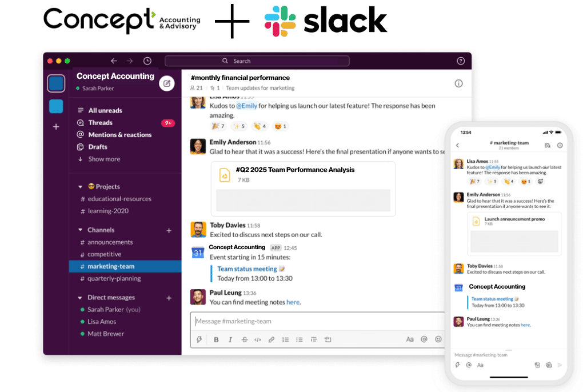Viewport: 583px width, 392px height.
Task: Open view history via the clock icon
Action: pyautogui.click(x=147, y=61)
